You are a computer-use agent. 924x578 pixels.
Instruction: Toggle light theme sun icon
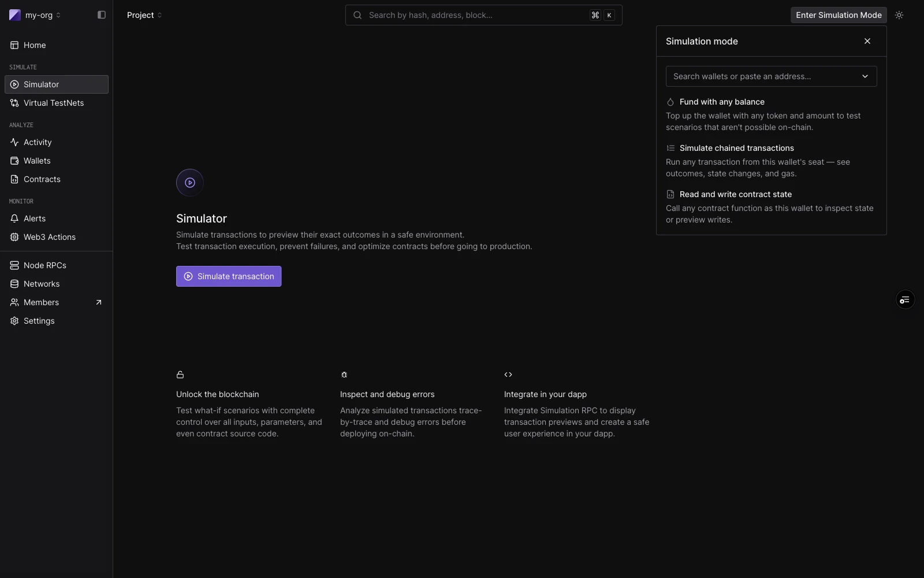[899, 15]
